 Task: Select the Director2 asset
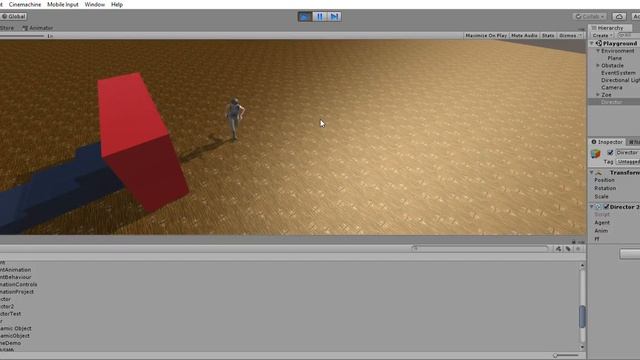click(x=7, y=307)
